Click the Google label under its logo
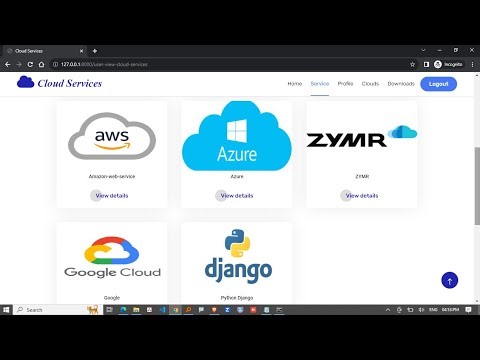 point(112,298)
